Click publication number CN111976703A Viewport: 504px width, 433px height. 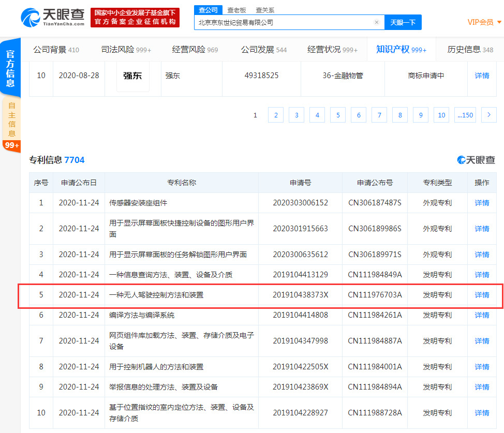coord(375,295)
